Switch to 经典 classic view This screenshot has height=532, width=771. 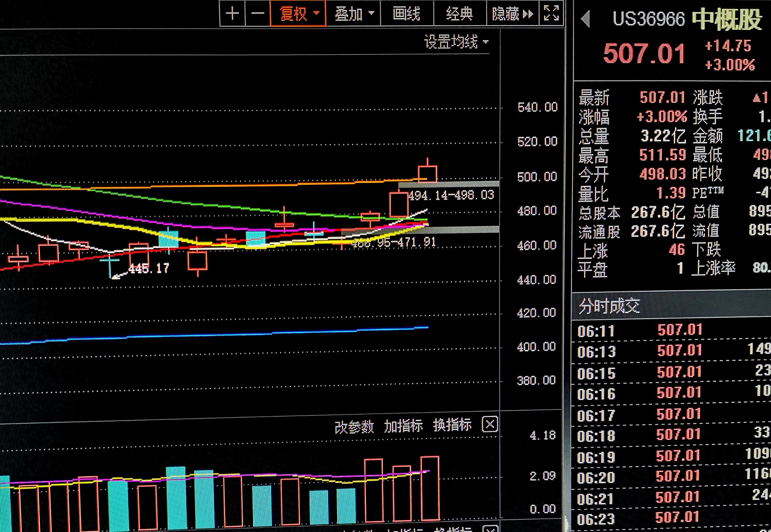(x=460, y=14)
